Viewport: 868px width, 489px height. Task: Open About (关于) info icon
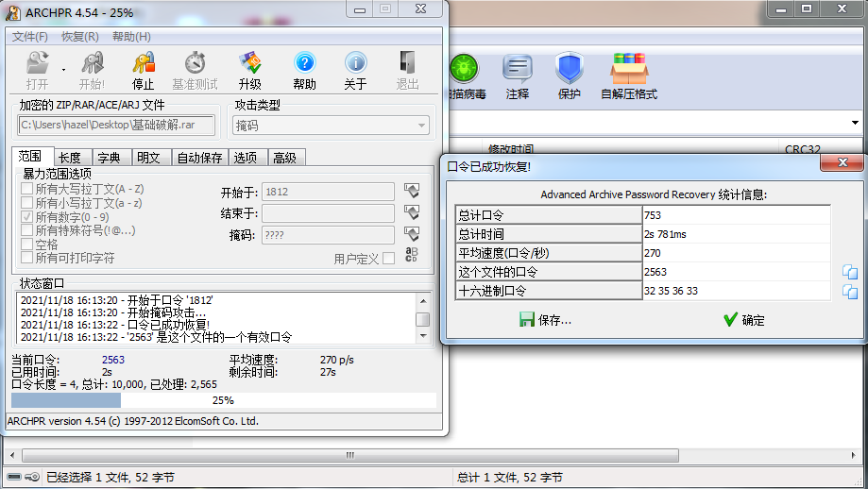tap(355, 63)
